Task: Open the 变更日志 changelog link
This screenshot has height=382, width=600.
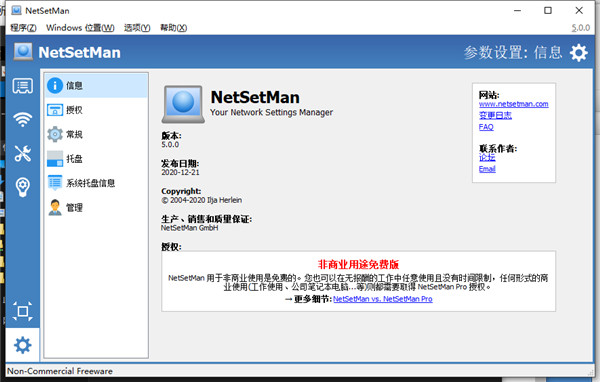Action: coord(495,115)
